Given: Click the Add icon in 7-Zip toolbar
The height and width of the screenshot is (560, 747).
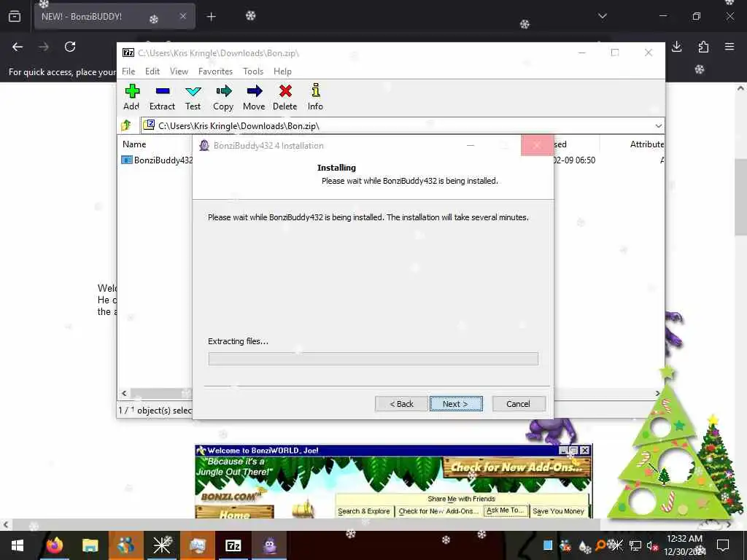Looking at the screenshot, I should 132,98.
